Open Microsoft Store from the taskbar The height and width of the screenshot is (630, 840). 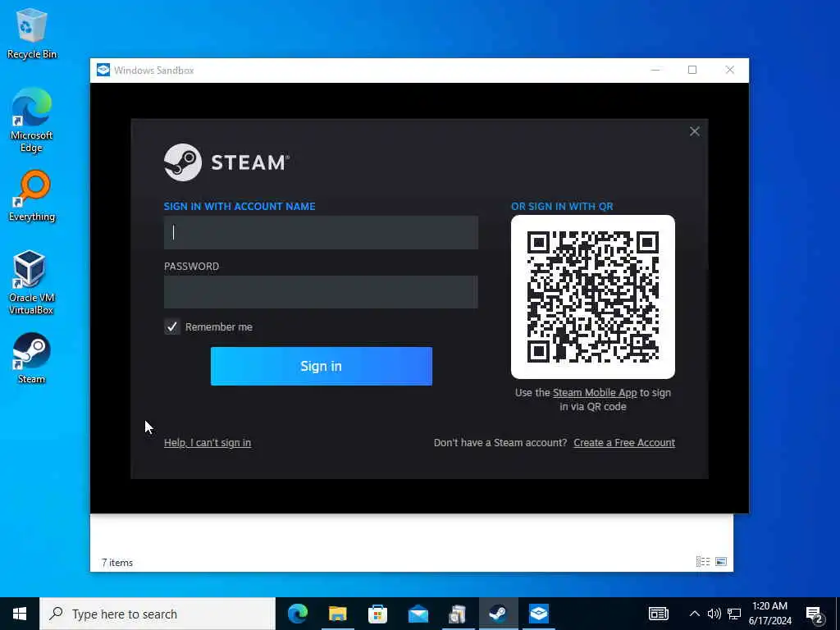377,614
